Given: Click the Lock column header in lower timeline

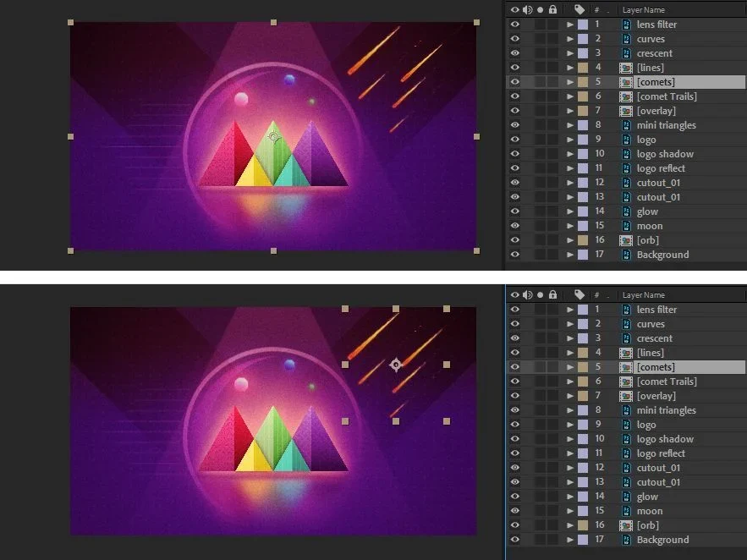Looking at the screenshot, I should point(552,294).
